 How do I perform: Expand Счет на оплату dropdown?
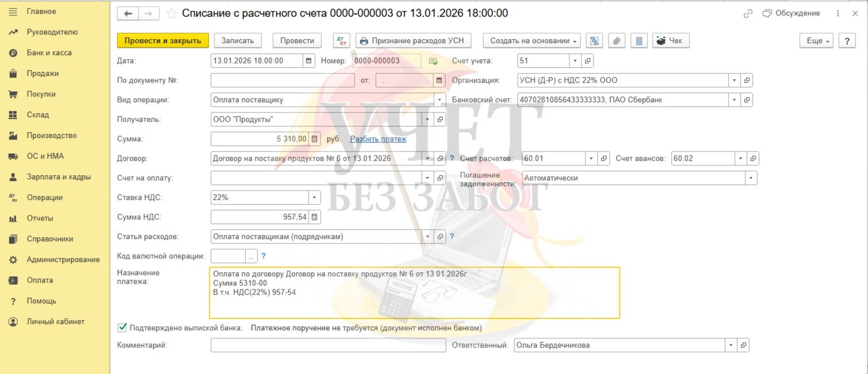coord(428,178)
